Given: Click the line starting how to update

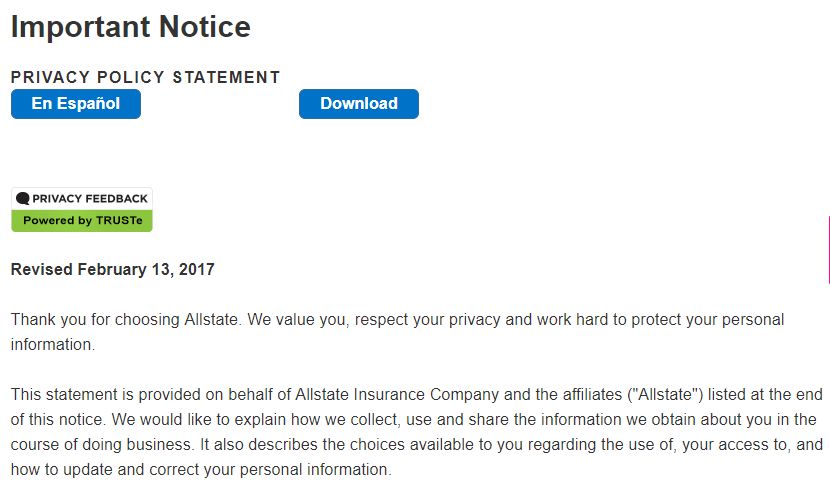Looking at the screenshot, I should (x=201, y=469).
